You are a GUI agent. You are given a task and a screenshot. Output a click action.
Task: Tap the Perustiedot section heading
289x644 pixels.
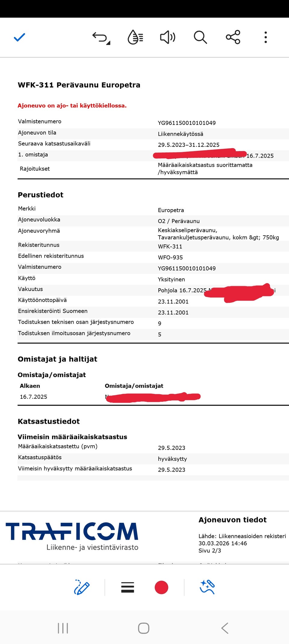click(x=41, y=195)
